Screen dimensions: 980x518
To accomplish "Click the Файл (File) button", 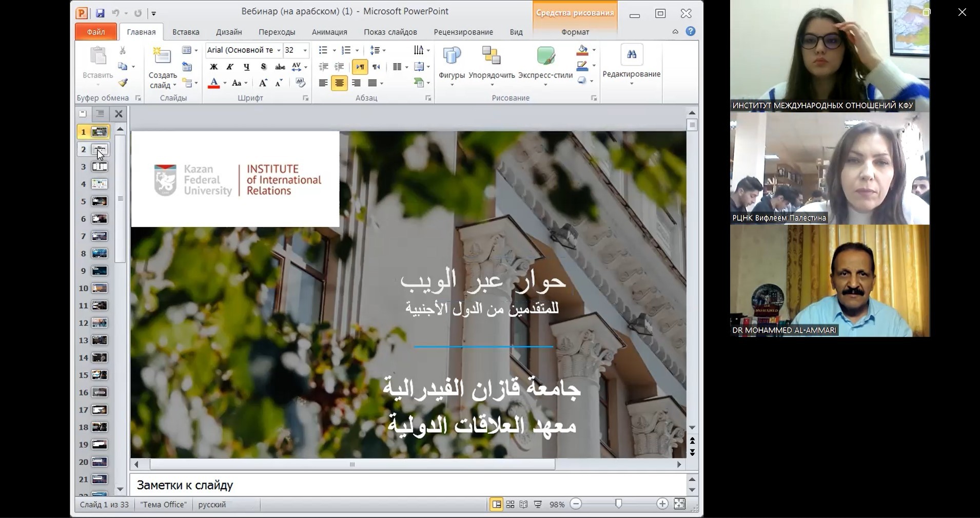I will pyautogui.click(x=96, y=32).
